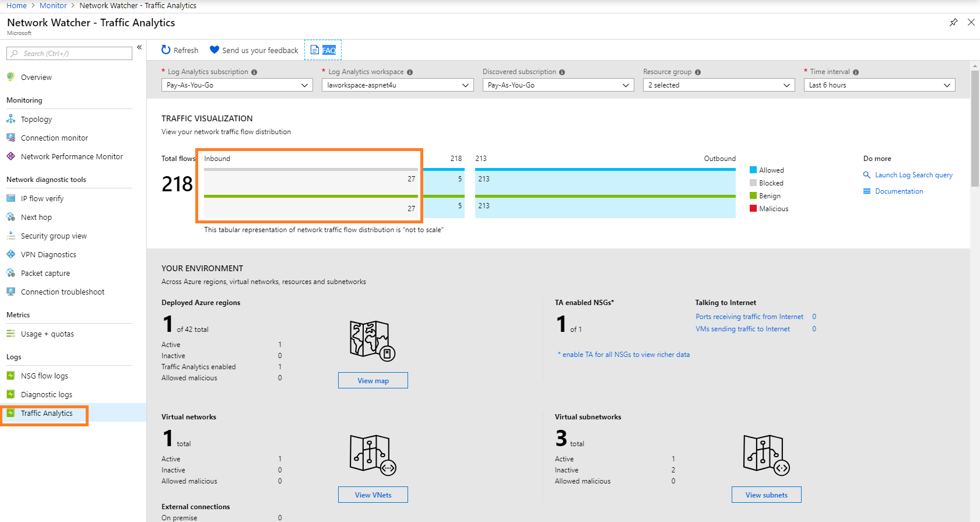Screen dimensions: 980x522
Task: Click the Overview lightbulb icon
Action: tap(10, 77)
